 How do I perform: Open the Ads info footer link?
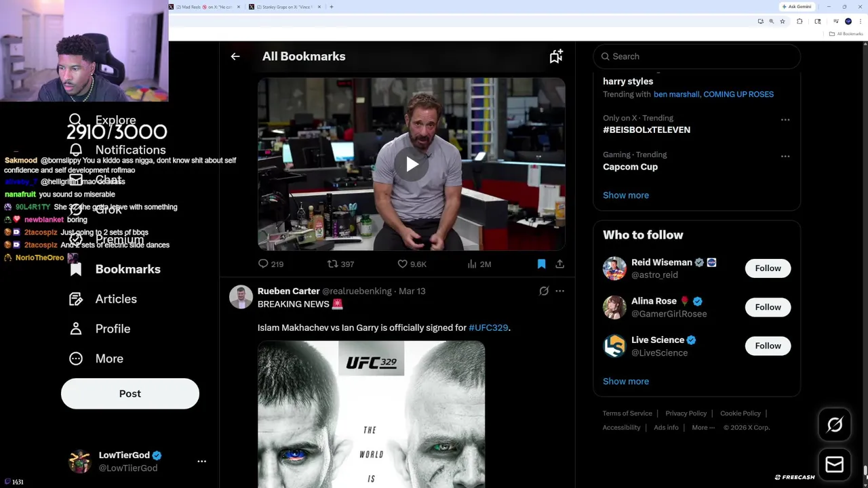click(x=666, y=428)
